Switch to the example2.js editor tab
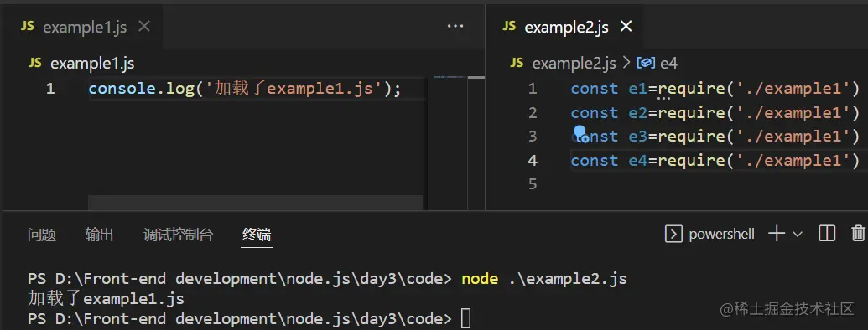This screenshot has width=868, height=330. [565, 27]
